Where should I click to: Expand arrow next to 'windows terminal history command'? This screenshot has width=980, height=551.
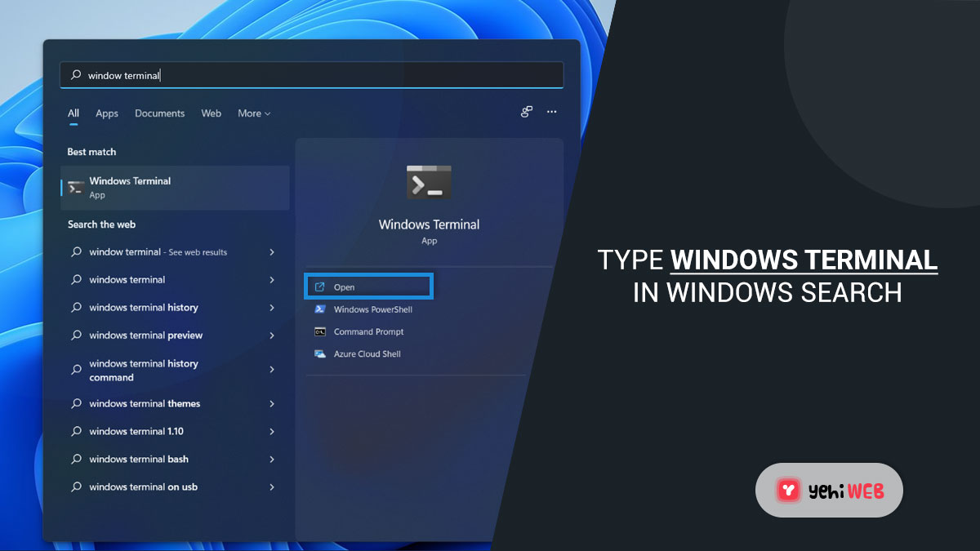272,370
